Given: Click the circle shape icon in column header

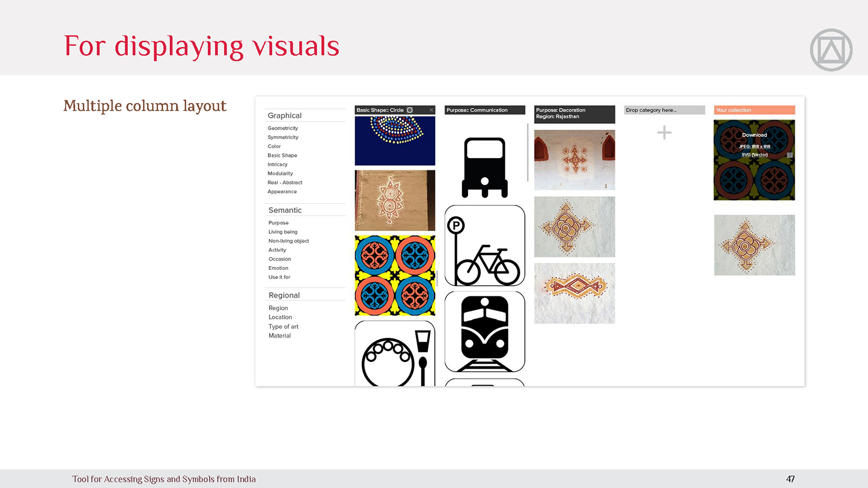Looking at the screenshot, I should (x=410, y=110).
